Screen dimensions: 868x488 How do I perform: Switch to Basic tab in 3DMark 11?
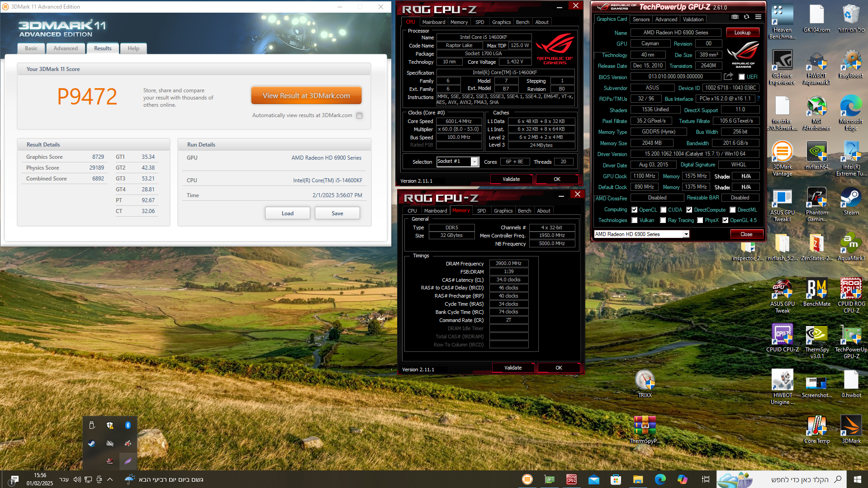point(31,48)
